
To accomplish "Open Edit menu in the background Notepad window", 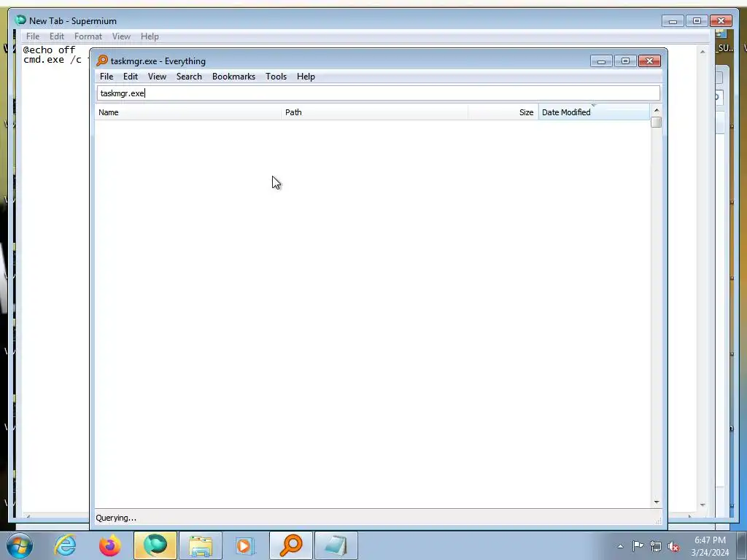I will coord(57,36).
